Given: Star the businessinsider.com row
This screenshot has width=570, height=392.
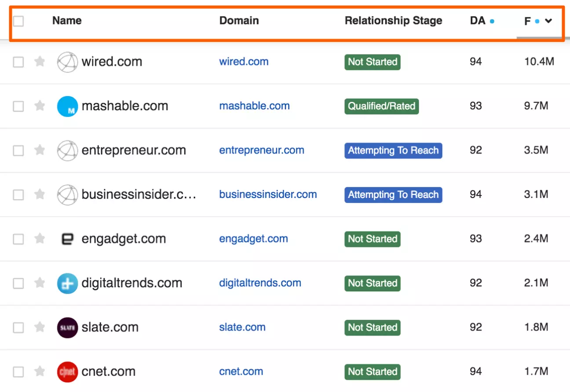Looking at the screenshot, I should [x=40, y=194].
